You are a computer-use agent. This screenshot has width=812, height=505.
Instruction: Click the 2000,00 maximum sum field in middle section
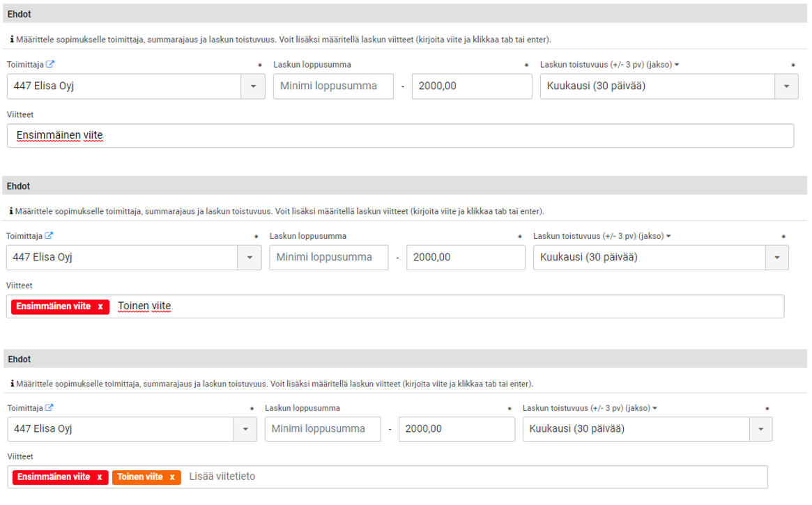point(465,258)
